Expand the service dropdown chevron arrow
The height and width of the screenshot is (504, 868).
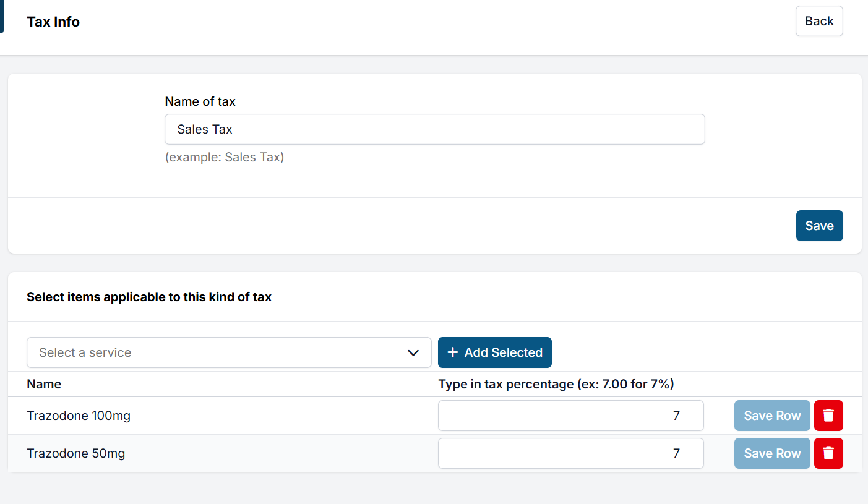(413, 352)
